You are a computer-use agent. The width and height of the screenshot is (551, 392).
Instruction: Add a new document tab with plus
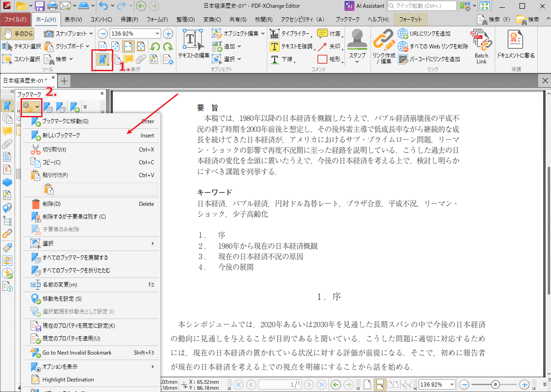pos(65,81)
